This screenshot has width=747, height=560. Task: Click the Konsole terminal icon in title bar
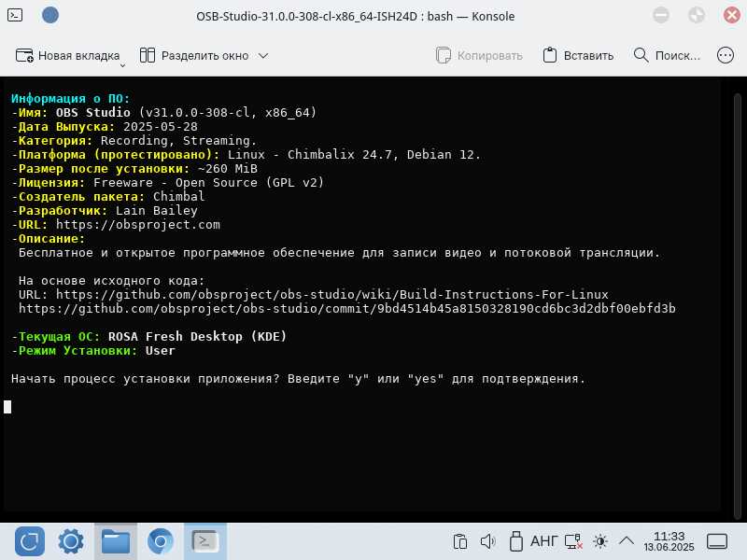pyautogui.click(x=15, y=15)
